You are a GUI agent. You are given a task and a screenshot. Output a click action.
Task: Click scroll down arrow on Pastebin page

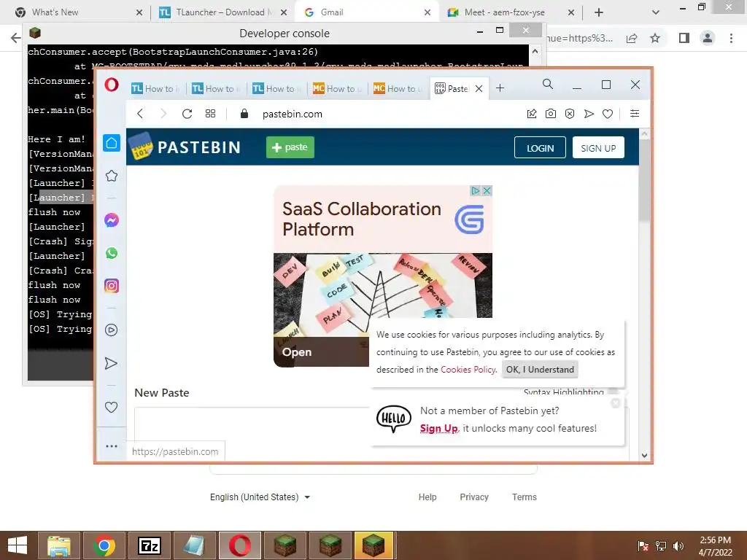(644, 455)
